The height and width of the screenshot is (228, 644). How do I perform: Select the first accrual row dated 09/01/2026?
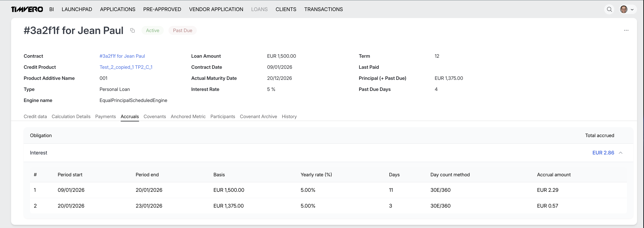(71, 190)
